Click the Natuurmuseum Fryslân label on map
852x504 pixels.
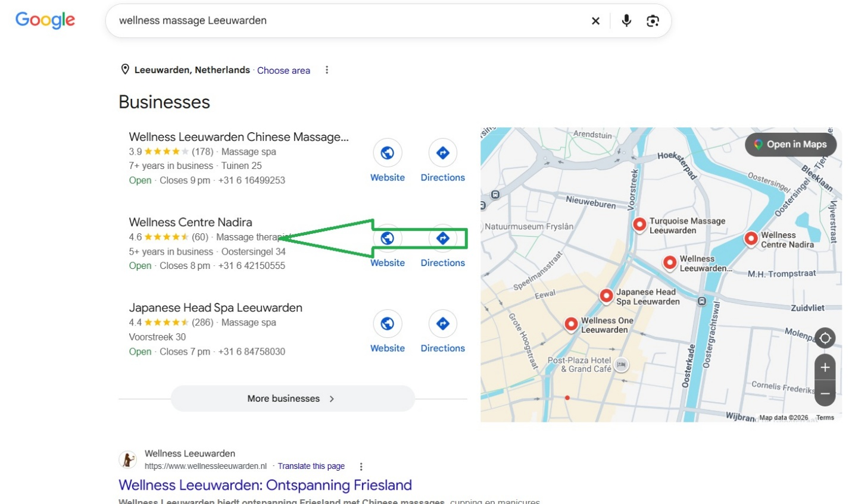[x=529, y=227]
